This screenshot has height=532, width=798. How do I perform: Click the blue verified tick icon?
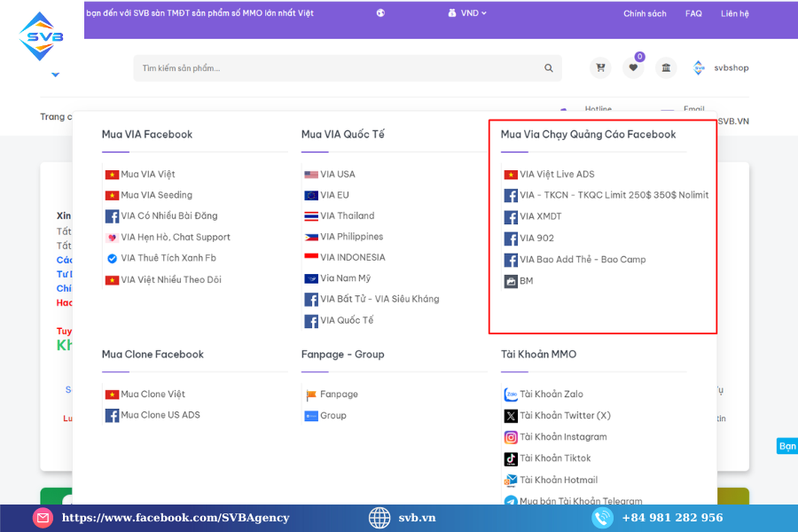(112, 258)
